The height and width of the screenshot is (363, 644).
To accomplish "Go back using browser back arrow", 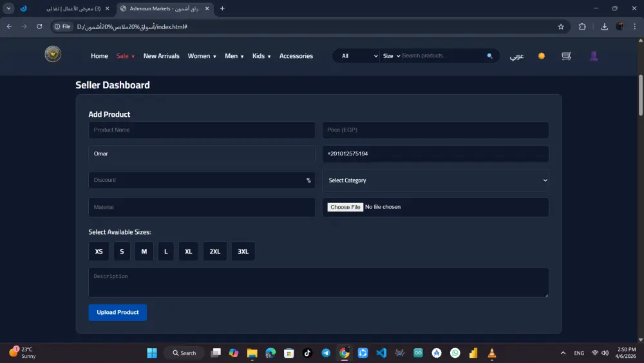I will (x=9, y=26).
